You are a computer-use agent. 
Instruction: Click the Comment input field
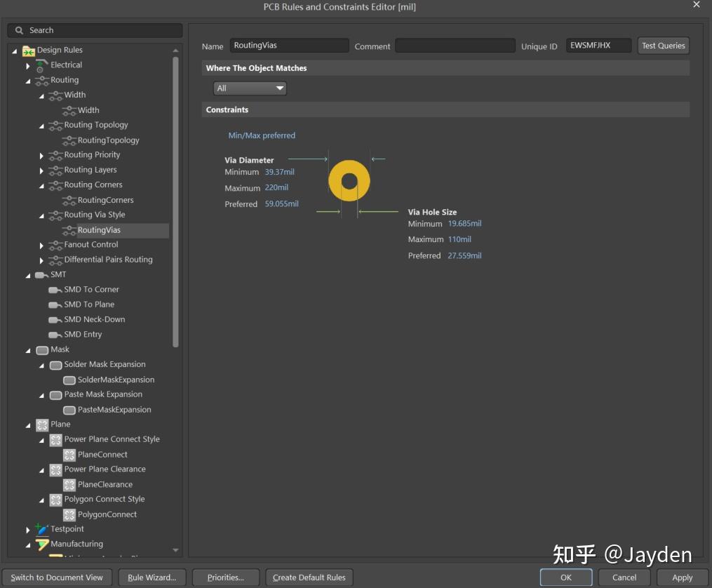pos(455,46)
